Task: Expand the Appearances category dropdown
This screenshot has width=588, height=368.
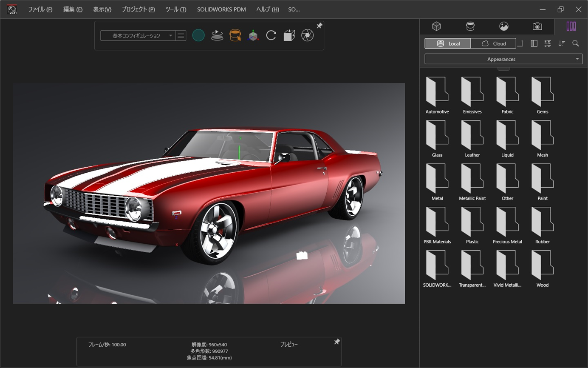Action: point(503,59)
